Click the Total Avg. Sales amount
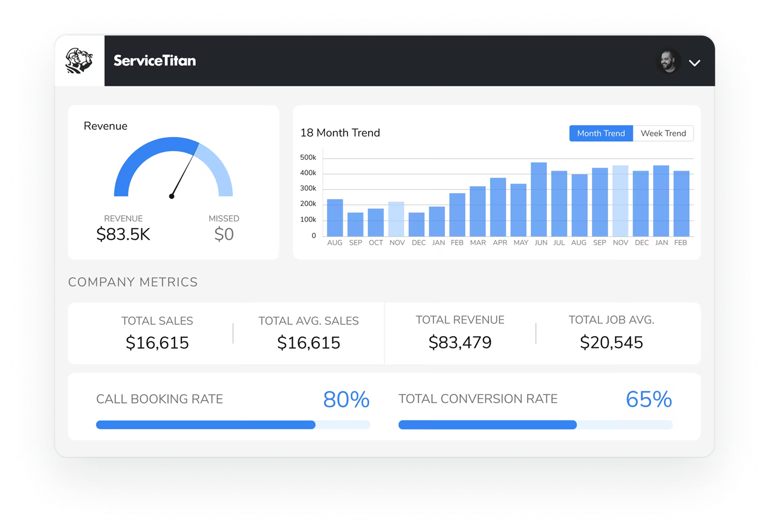This screenshot has width=769, height=532. pos(309,343)
